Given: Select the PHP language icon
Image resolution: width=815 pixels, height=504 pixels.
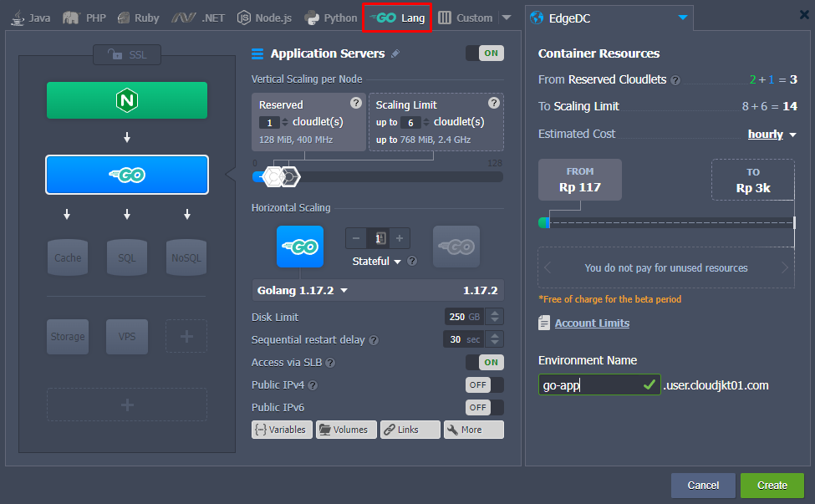Looking at the screenshot, I should tap(84, 16).
